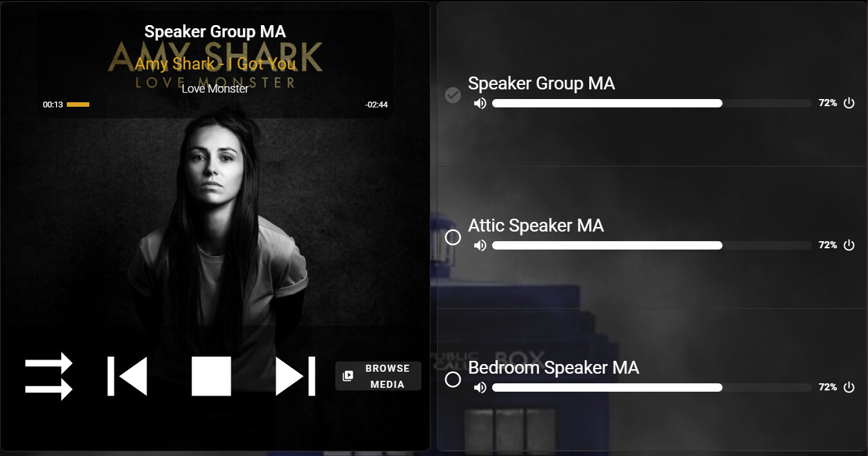Mute the Bedroom Speaker MA
This screenshot has height=456, width=868.
[x=480, y=387]
